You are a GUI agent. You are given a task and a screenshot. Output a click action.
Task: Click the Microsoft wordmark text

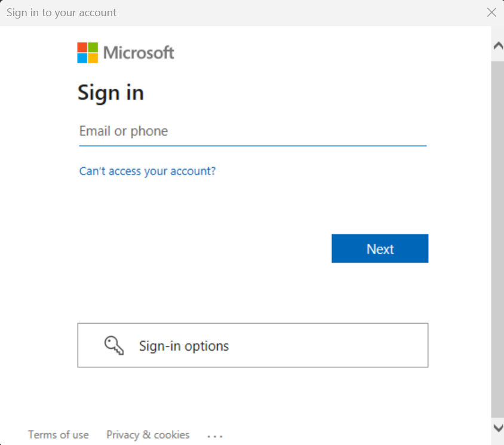[139, 53]
